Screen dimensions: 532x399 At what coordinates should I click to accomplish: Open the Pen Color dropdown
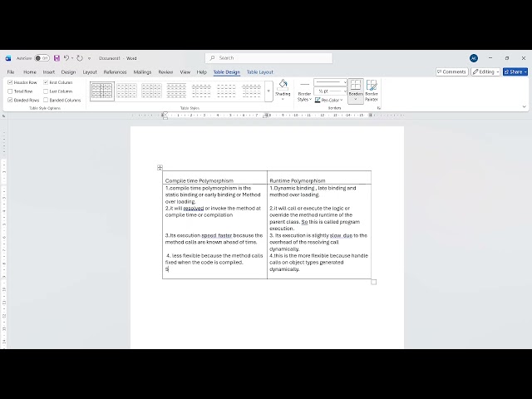click(329, 100)
